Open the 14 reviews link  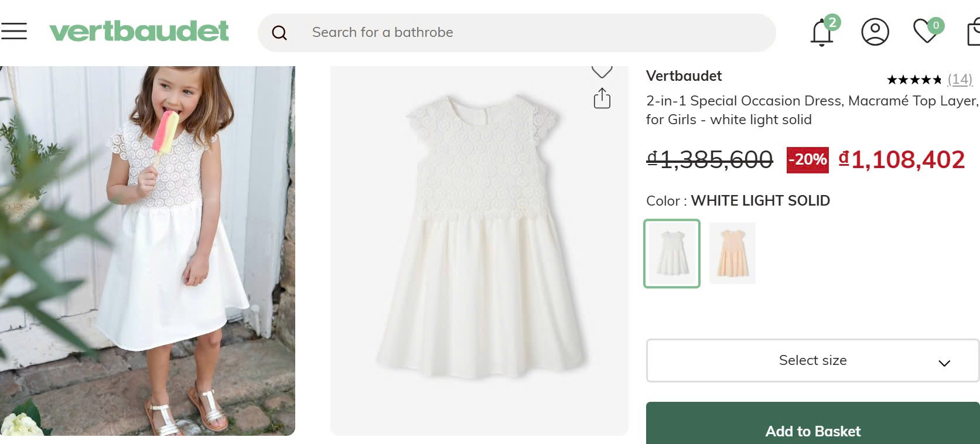pos(959,80)
